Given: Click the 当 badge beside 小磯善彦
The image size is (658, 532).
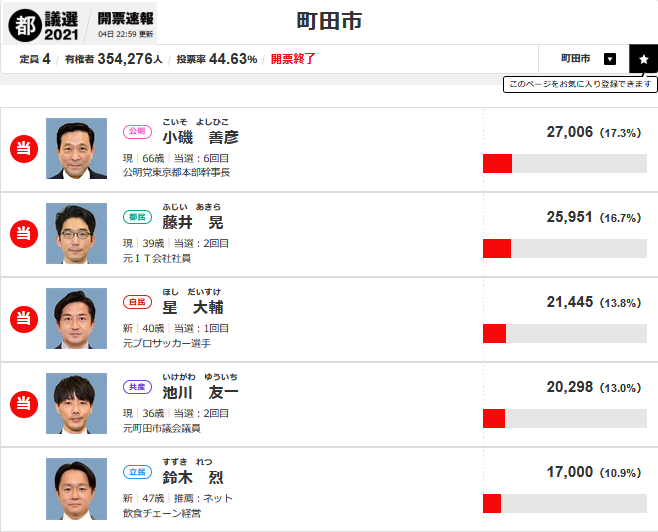Looking at the screenshot, I should pos(23,149).
